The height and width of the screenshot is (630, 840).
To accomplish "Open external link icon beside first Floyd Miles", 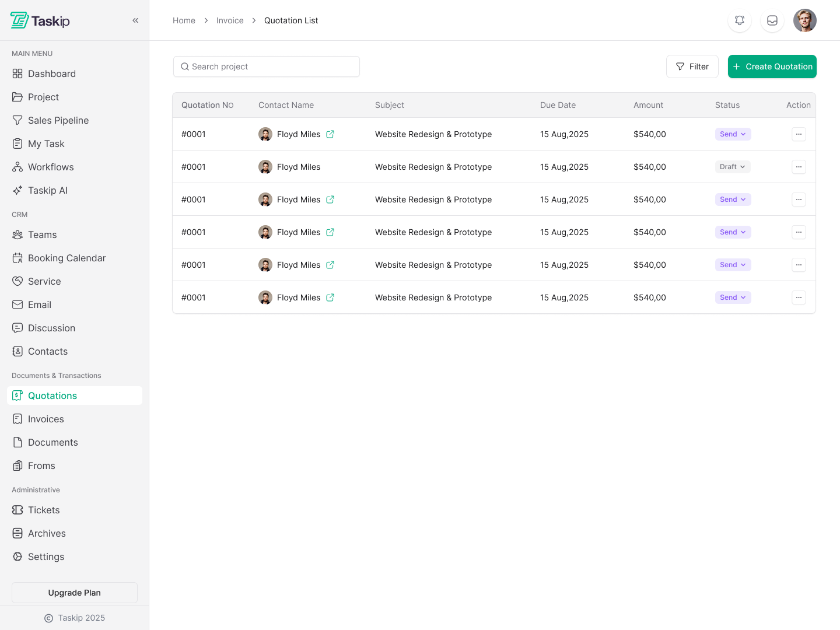I will click(x=330, y=134).
